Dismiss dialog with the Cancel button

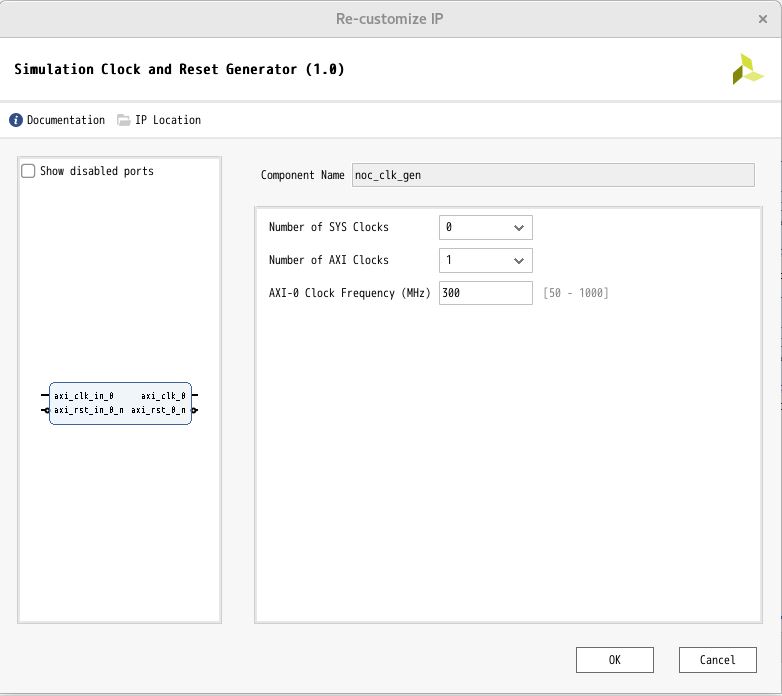click(717, 660)
